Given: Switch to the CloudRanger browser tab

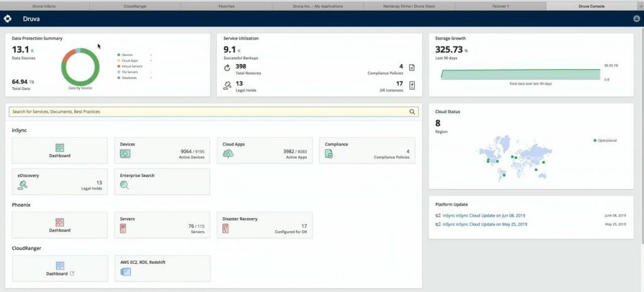Looking at the screenshot, I should [x=135, y=6].
